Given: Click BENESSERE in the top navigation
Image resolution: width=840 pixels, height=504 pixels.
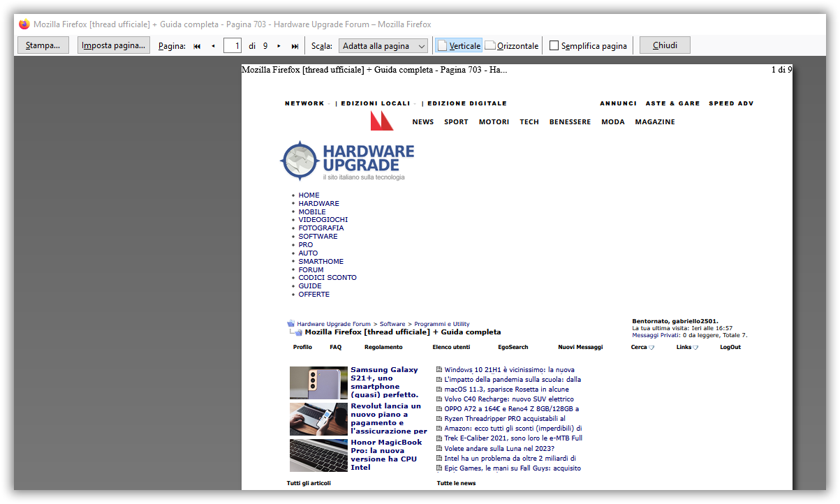Looking at the screenshot, I should pyautogui.click(x=570, y=122).
